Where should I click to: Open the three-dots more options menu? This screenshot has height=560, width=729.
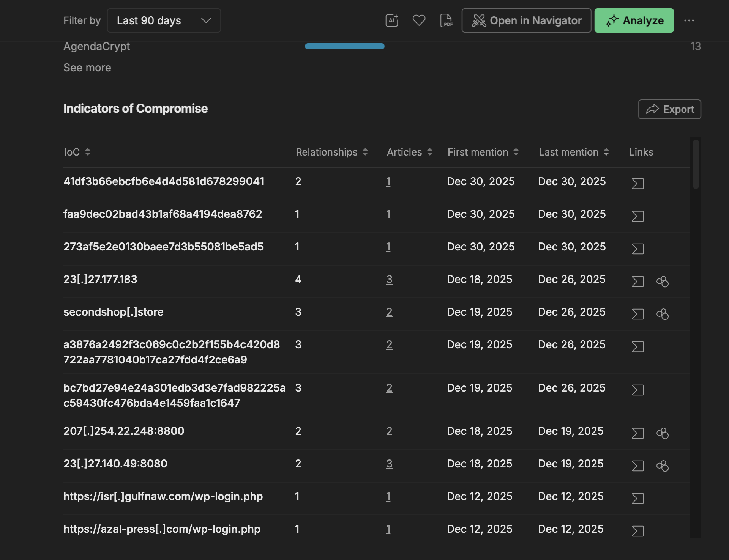(x=689, y=20)
